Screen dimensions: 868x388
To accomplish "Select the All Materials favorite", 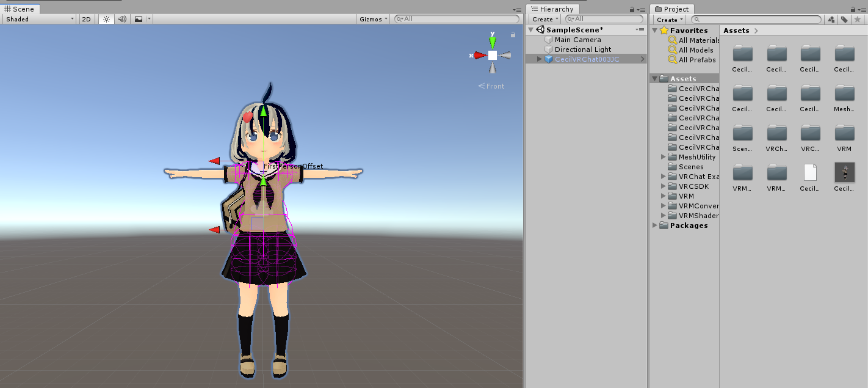I will click(x=694, y=40).
